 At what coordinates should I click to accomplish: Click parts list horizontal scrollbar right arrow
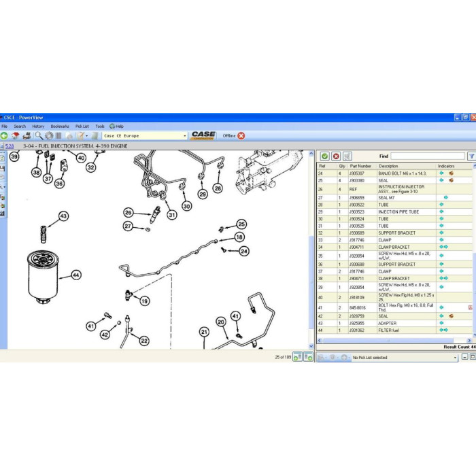469,340
